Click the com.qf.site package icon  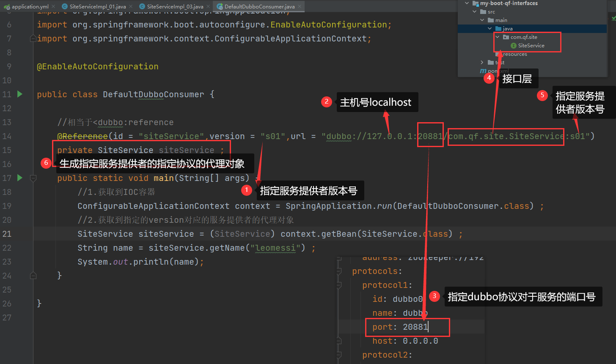[x=506, y=37]
